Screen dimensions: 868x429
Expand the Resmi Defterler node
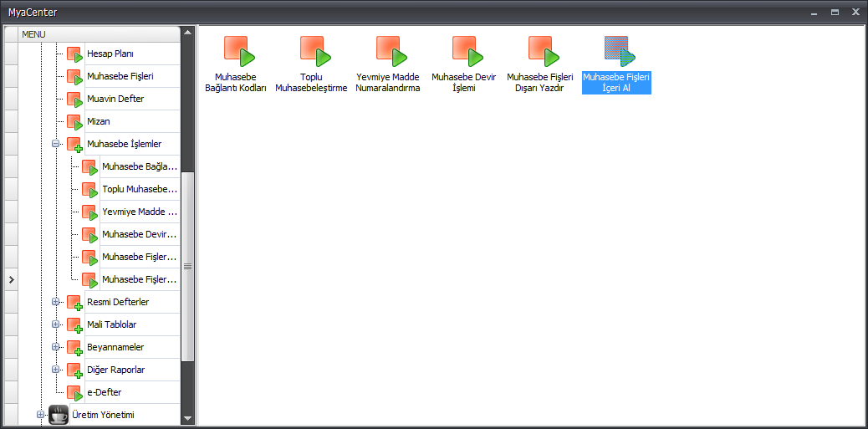click(x=55, y=302)
